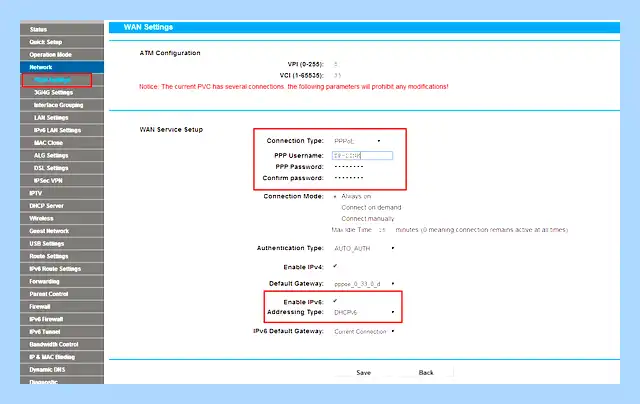Select Operation Mode in sidebar
The height and width of the screenshot is (404, 640).
(62, 55)
